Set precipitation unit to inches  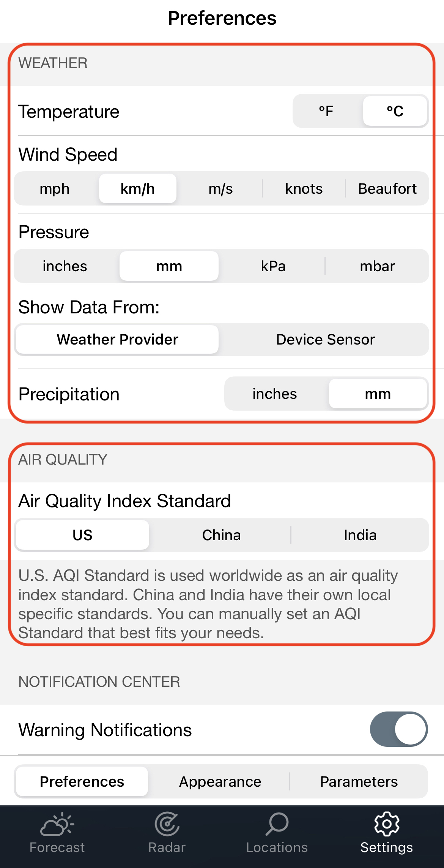[275, 394]
